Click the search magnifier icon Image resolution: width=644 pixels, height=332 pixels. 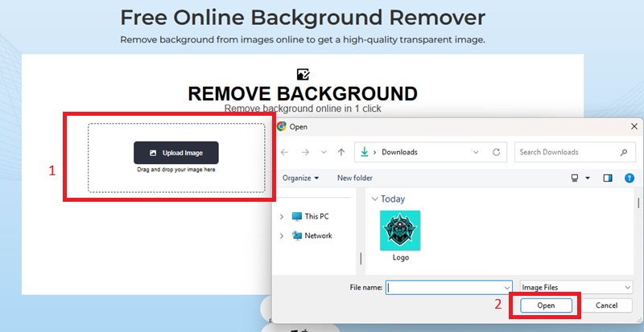[623, 152]
